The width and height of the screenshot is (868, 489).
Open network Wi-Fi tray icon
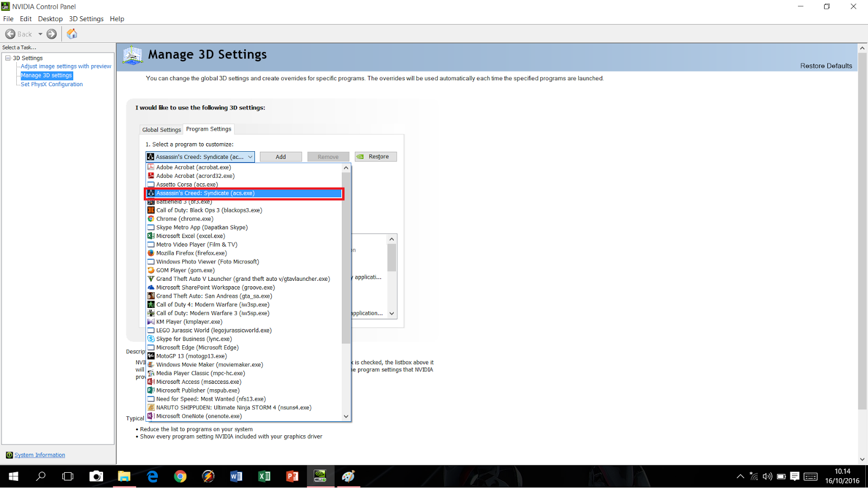(x=754, y=477)
